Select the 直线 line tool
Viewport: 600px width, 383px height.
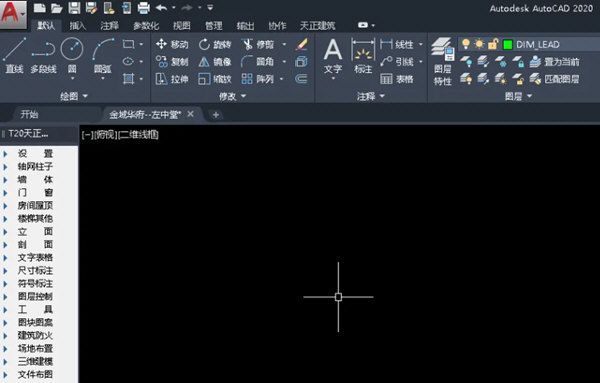[x=14, y=55]
